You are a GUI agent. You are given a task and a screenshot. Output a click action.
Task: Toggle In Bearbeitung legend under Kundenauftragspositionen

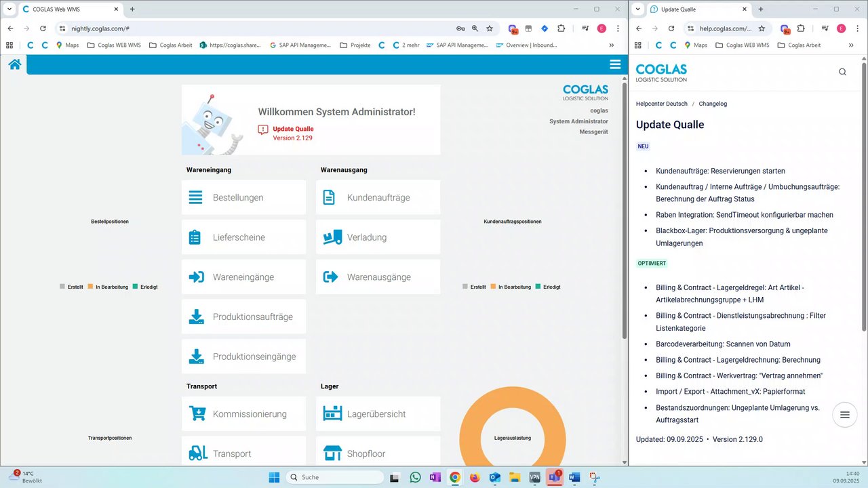(511, 287)
